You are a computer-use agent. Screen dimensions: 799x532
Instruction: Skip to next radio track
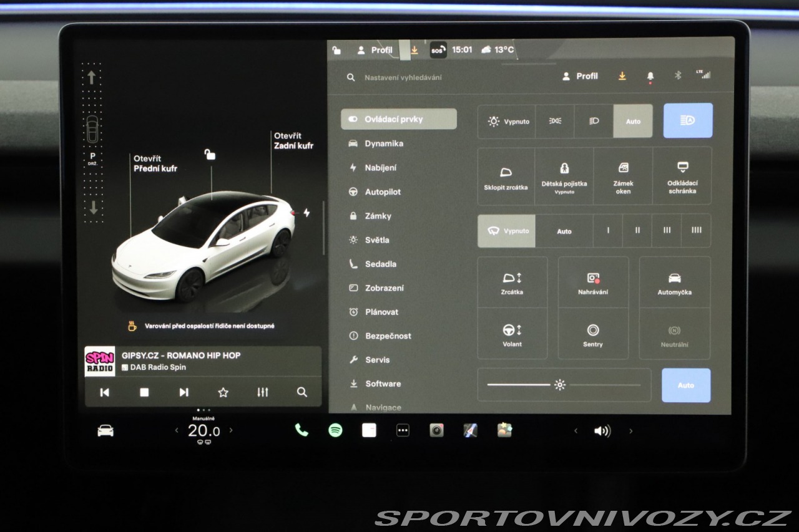coord(184,392)
